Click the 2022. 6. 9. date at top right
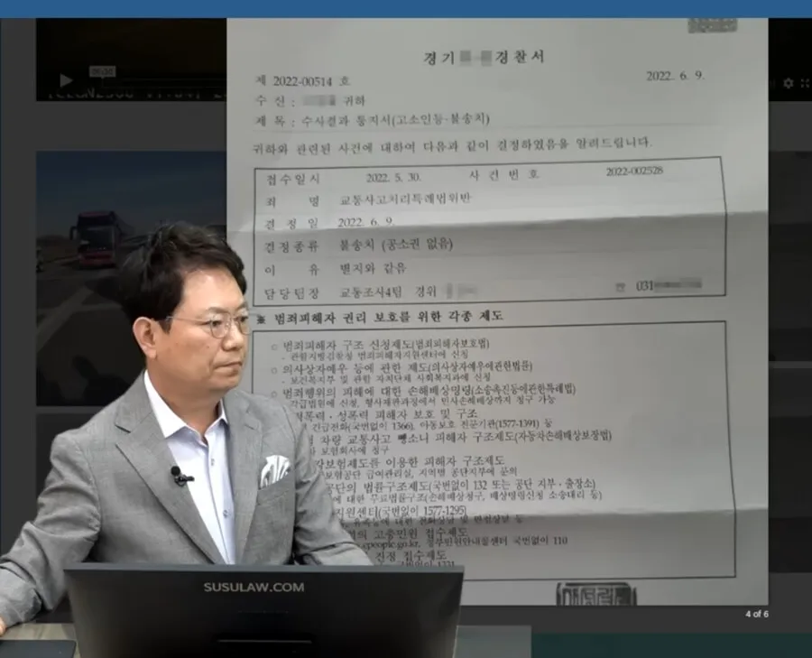 pyautogui.click(x=675, y=77)
